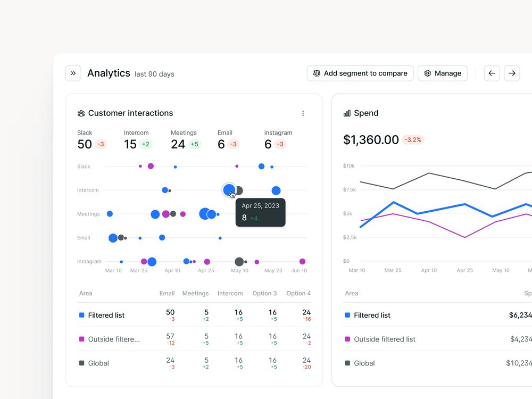Click the -3.2% badge next to spend total

[x=413, y=140]
